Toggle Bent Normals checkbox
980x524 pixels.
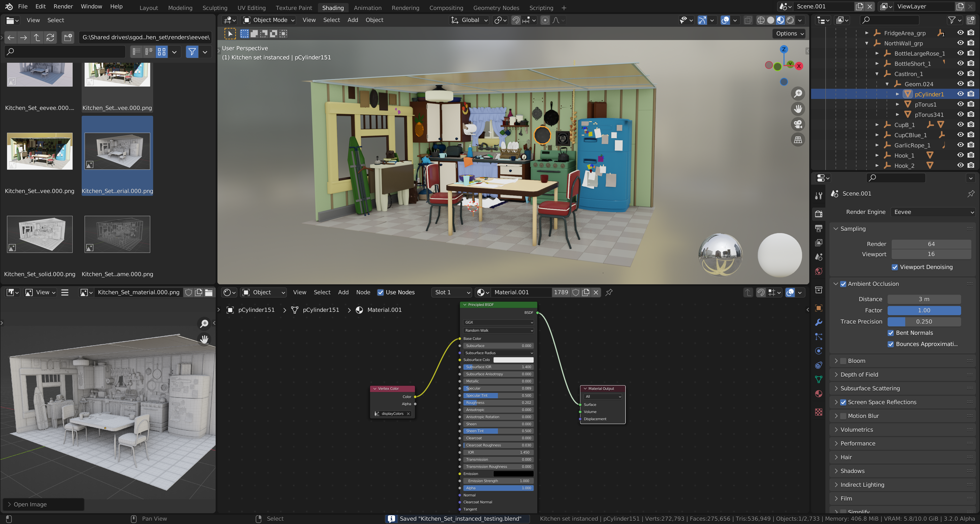pos(891,333)
